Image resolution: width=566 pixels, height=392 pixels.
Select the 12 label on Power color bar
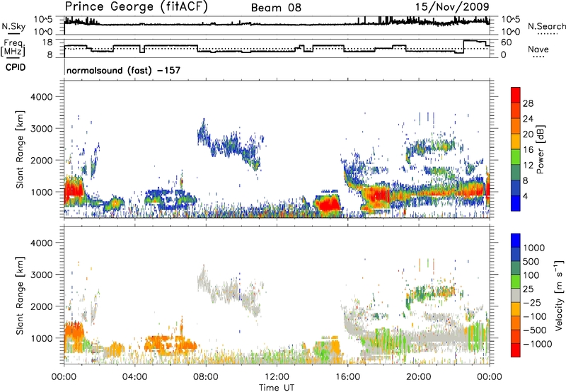528,166
